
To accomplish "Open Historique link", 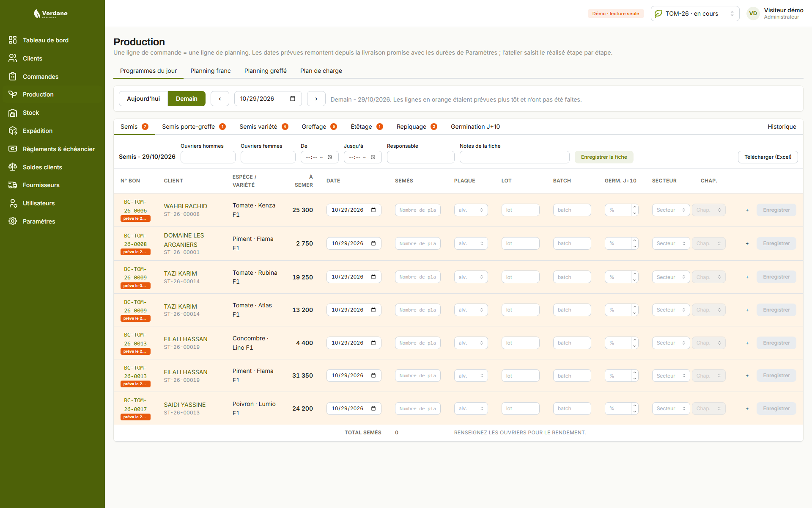I will 782,127.
